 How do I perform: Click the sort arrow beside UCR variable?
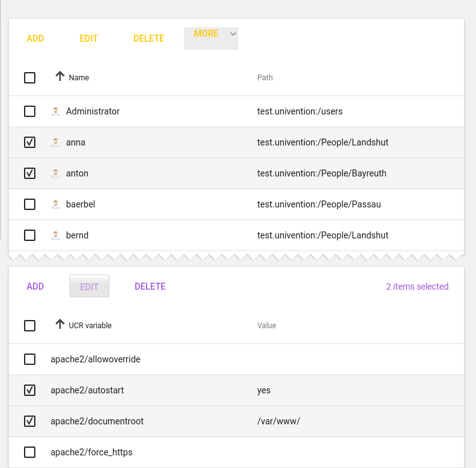pos(60,324)
